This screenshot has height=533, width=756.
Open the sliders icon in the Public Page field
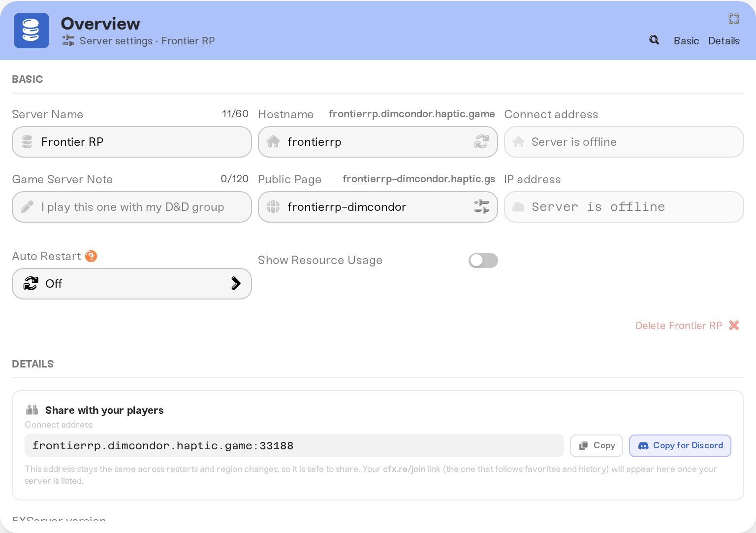click(x=481, y=206)
